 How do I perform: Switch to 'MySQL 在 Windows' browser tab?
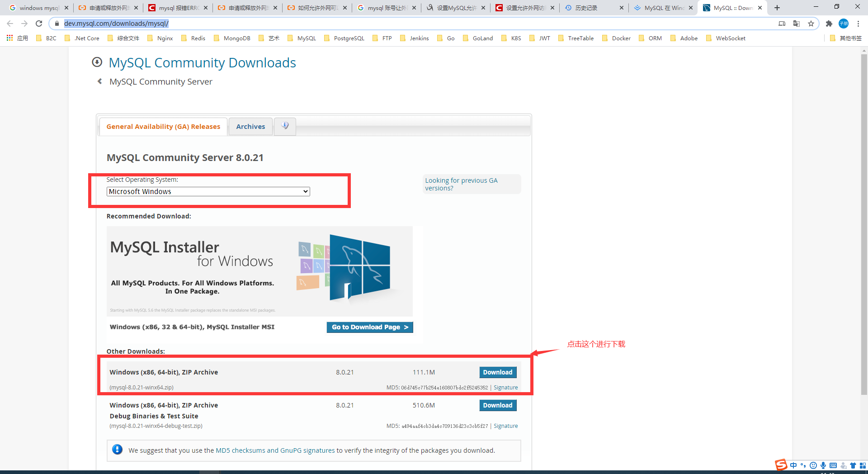[662, 8]
